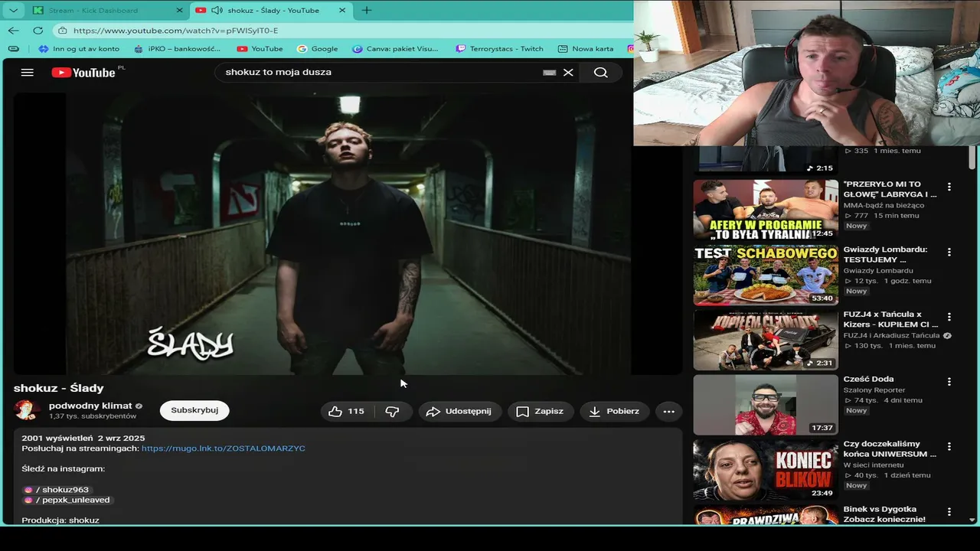Click the video player showing Ślady

tap(348, 234)
